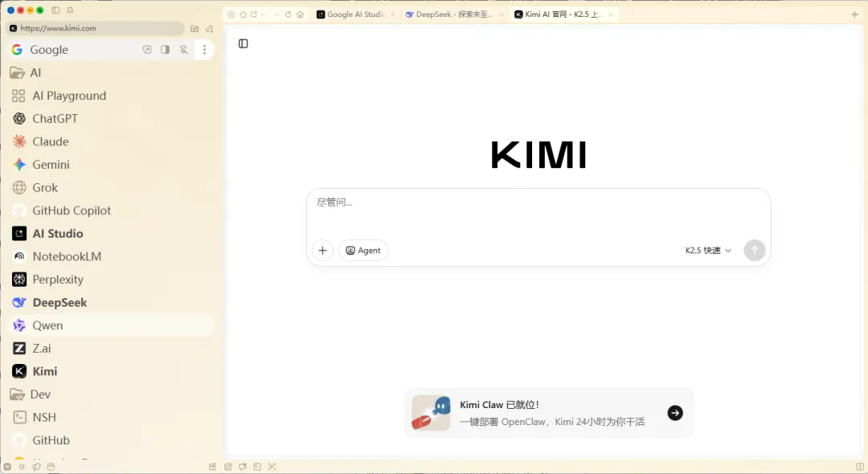Close the Kimi AI tab

(x=611, y=14)
